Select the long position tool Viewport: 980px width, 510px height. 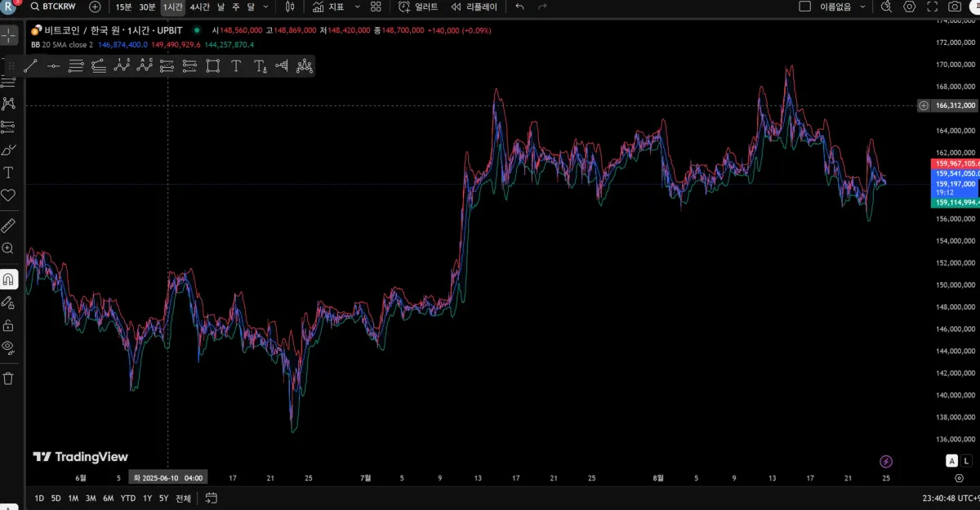point(167,66)
